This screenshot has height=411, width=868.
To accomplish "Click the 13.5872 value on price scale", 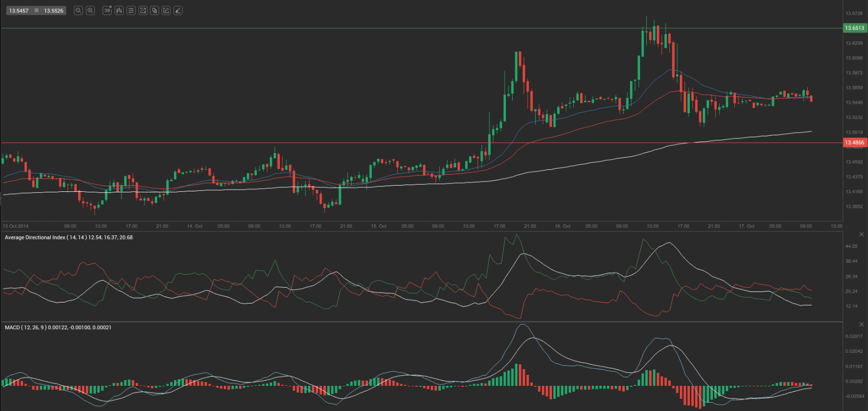I will pos(854,73).
